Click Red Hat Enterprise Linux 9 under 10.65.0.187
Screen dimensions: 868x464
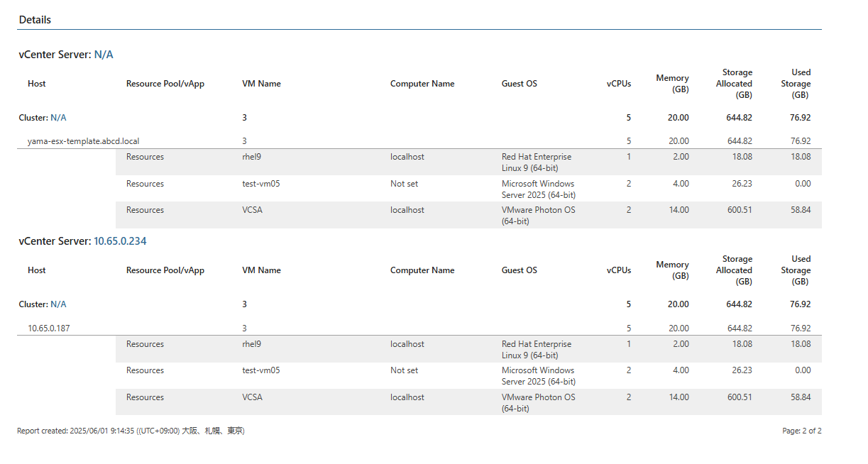[x=536, y=349]
